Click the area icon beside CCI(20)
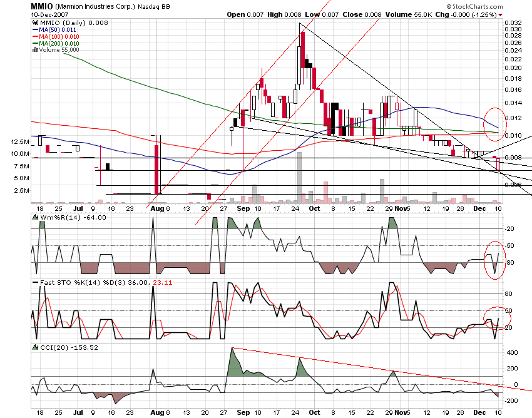Screen dimensions: 532x418 tap(35, 347)
